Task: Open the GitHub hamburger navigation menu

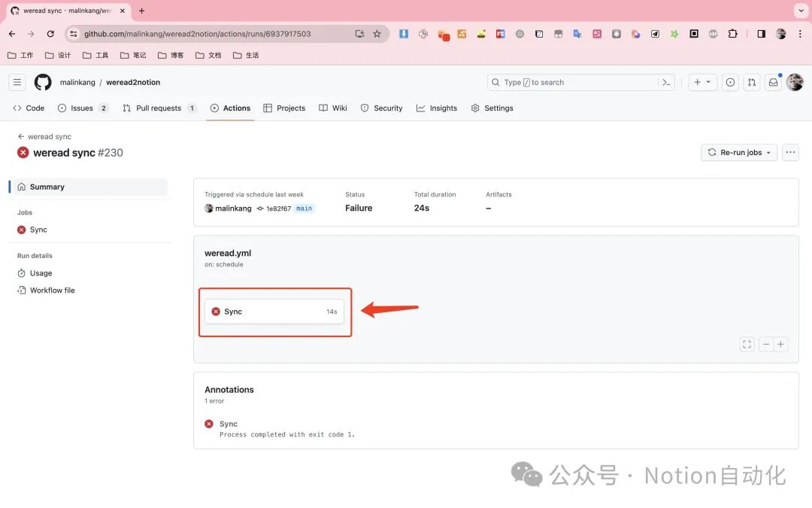Action: coord(17,82)
